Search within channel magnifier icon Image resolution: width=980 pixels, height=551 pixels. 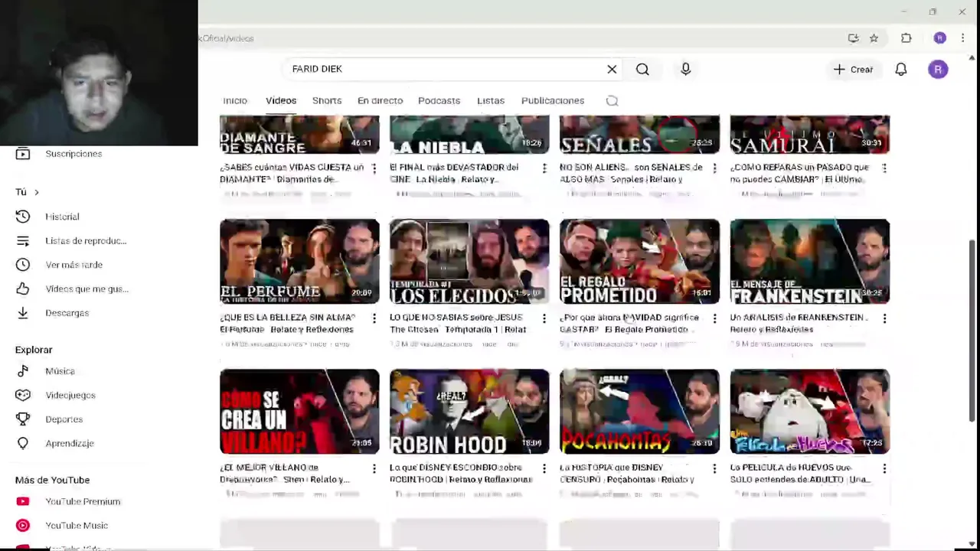(612, 101)
